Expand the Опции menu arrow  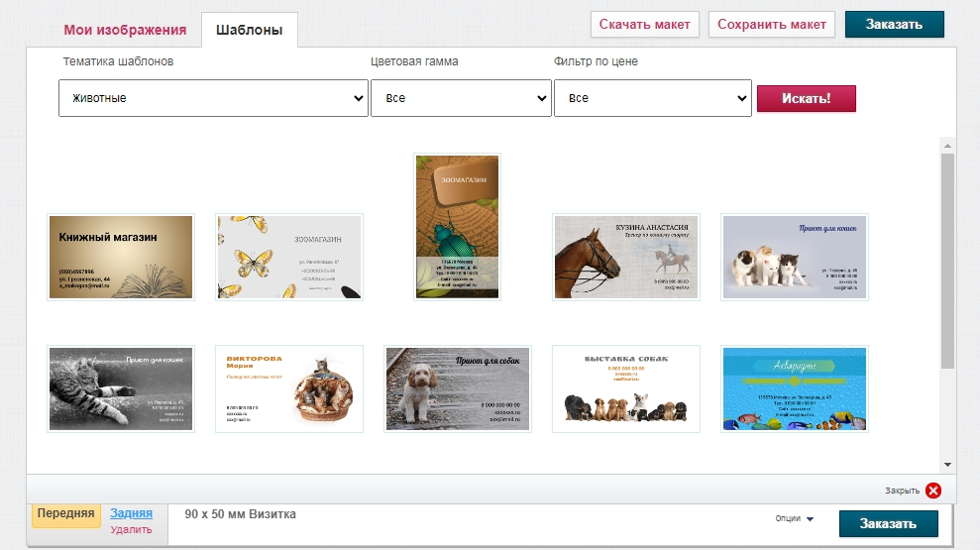(x=809, y=519)
